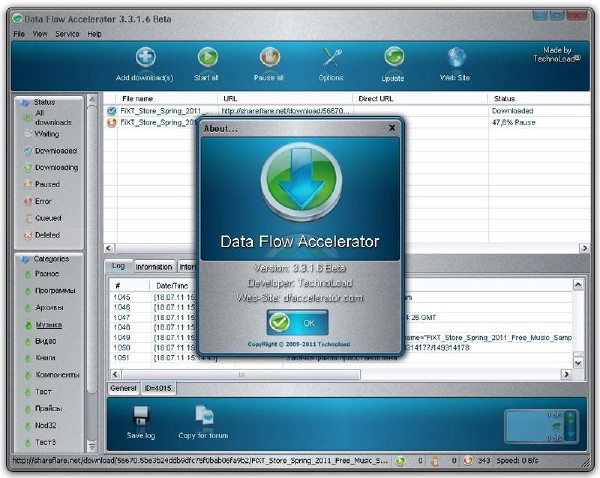
Task: Switch to the Information tab
Action: (x=154, y=267)
